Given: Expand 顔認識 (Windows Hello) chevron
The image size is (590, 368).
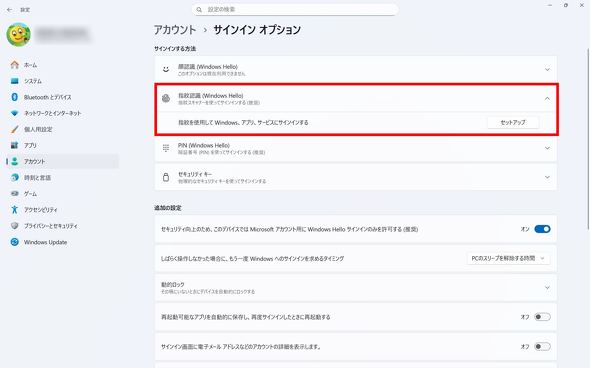Looking at the screenshot, I should [x=547, y=69].
